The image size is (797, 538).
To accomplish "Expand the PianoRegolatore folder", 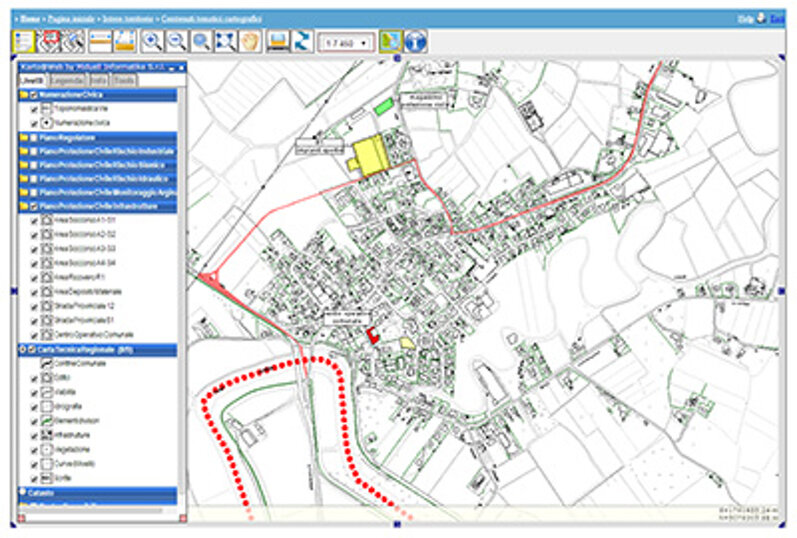I will 23,136.
